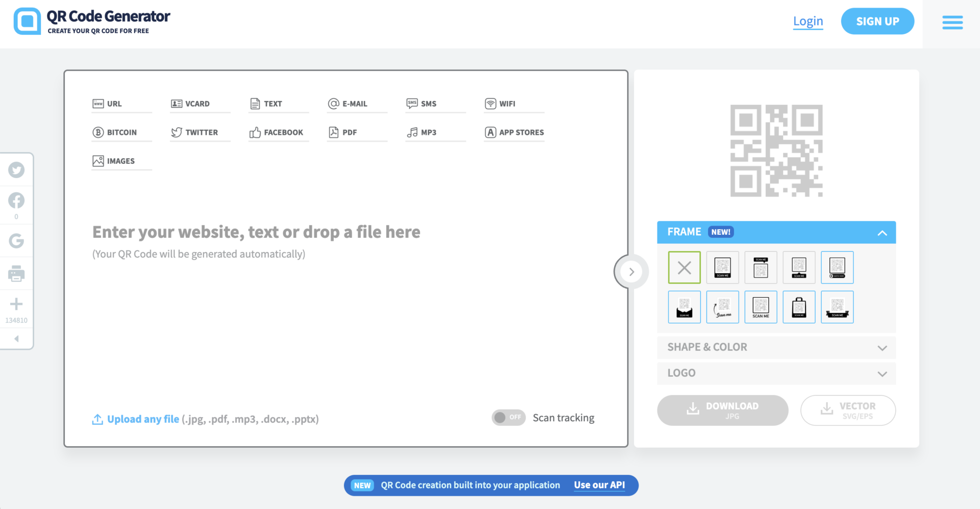The height and width of the screenshot is (509, 980).
Task: Click the round next arrow beside preview
Action: (x=631, y=272)
